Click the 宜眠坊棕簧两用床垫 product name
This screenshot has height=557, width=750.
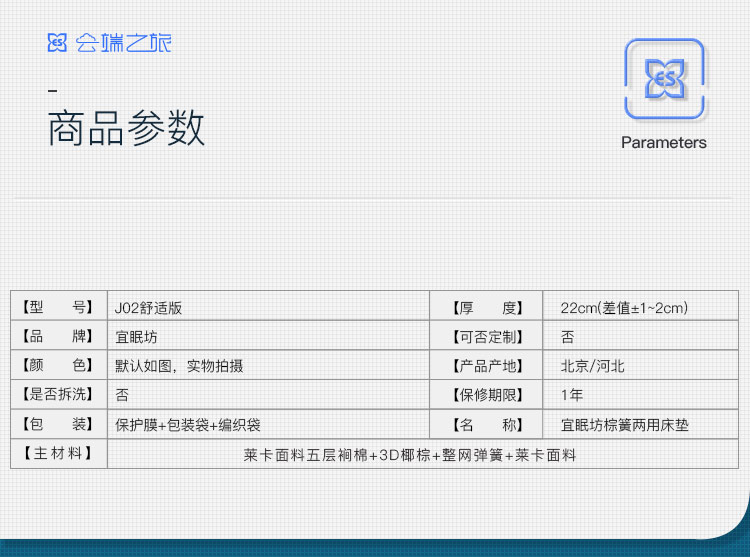[624, 425]
